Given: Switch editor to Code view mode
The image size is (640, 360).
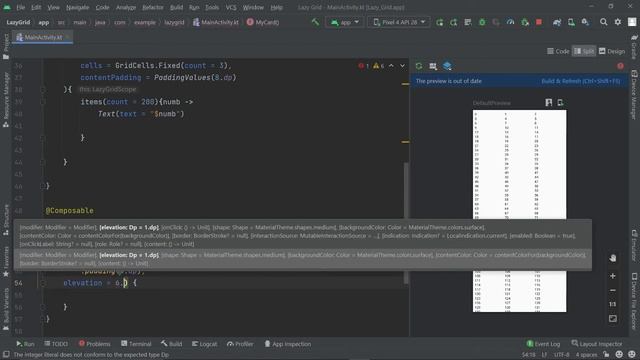Looking at the screenshot, I should [558, 51].
